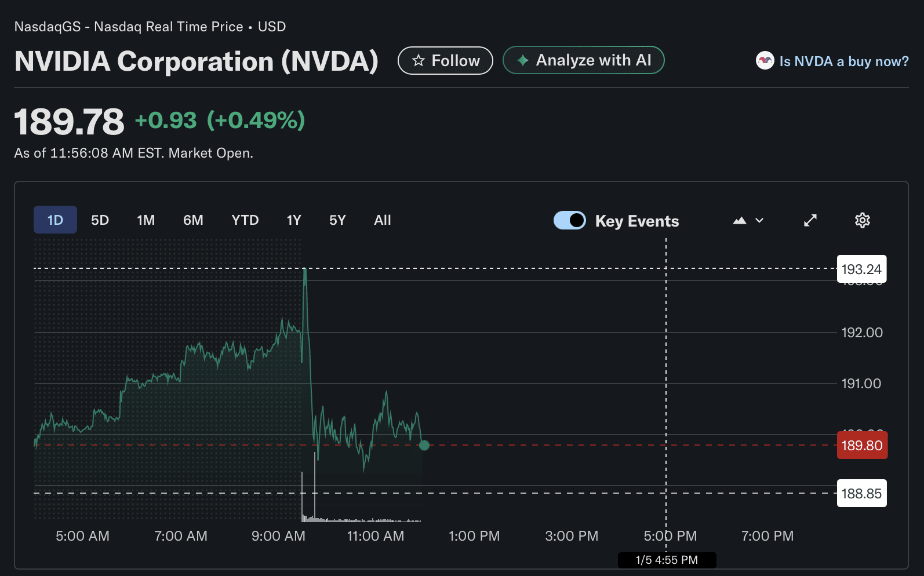Viewport: 924px width, 576px height.
Task: Switch chart range to 1M
Action: coord(145,220)
